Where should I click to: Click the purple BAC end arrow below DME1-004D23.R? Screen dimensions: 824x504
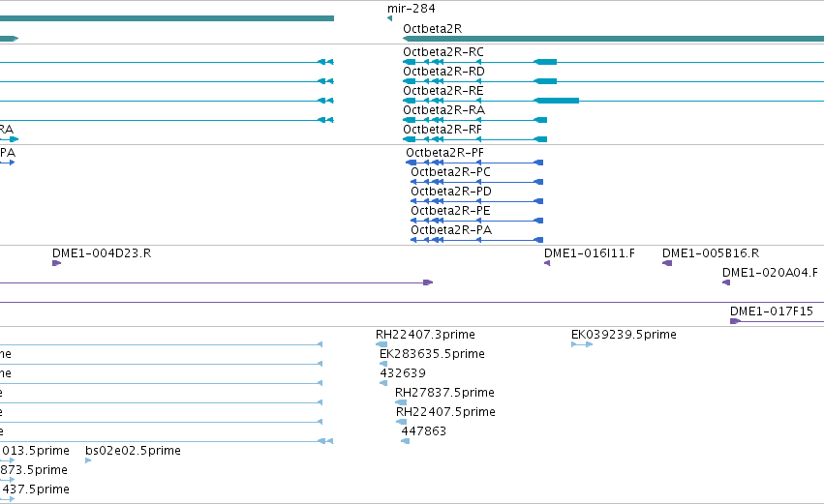[428, 282]
